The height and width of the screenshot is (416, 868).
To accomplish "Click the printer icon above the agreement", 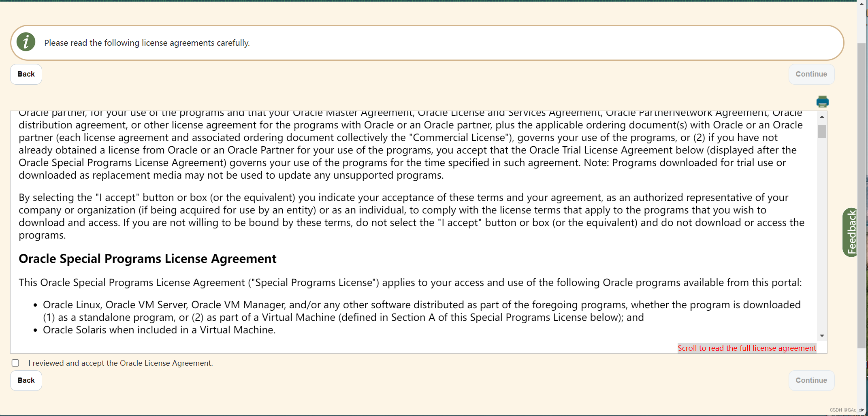I will (822, 102).
